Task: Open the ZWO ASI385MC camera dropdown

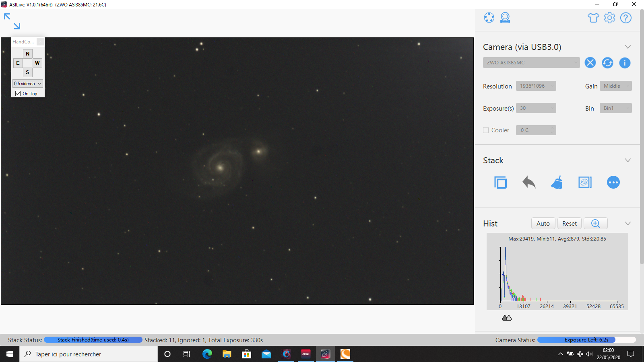Action: click(531, 63)
